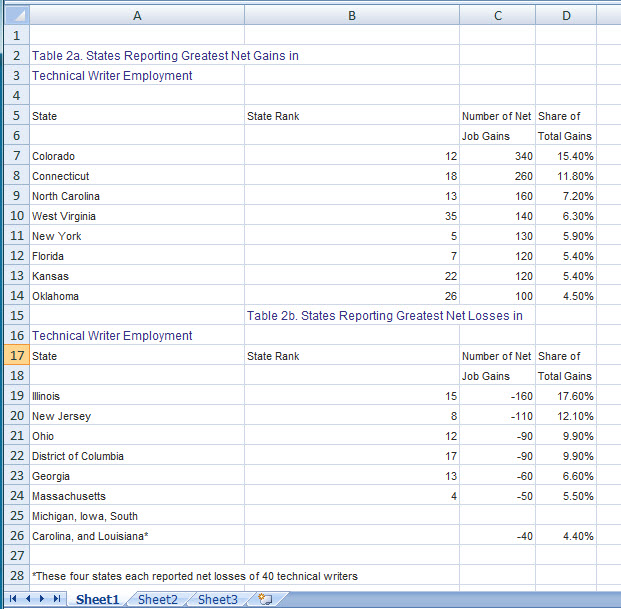Click the Select All corner button
Screen dimensions: 621x609
(x=17, y=15)
